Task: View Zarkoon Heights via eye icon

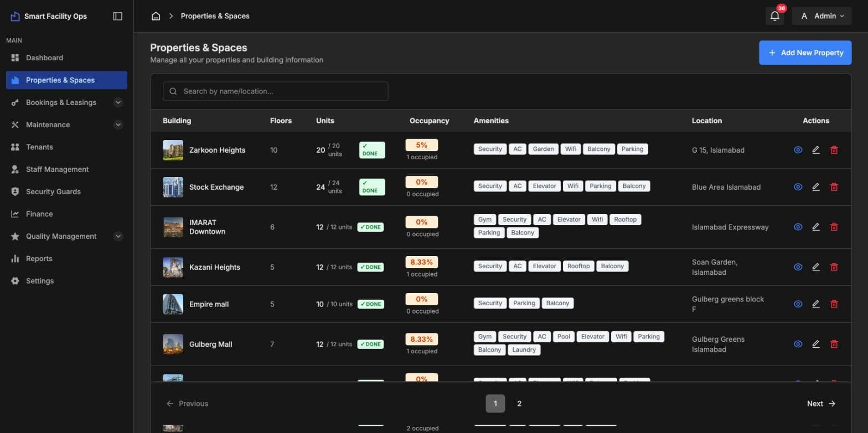Action: (x=798, y=150)
